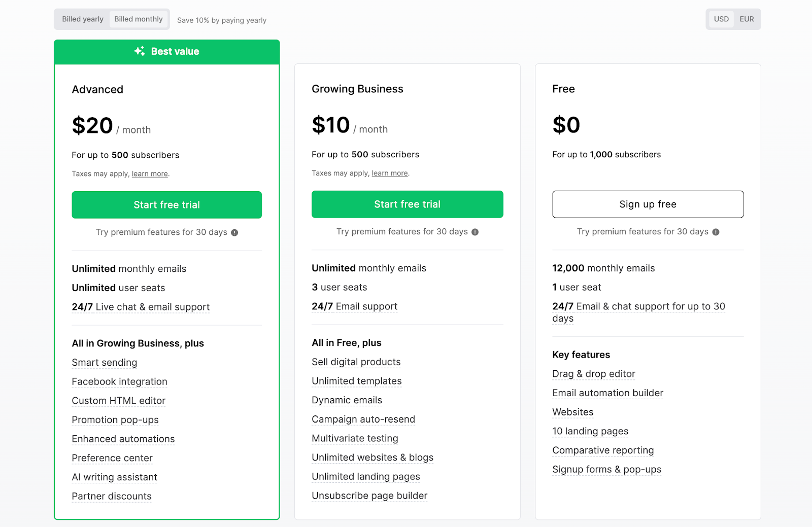This screenshot has width=812, height=527.
Task: Open the AI writing assistant link
Action: click(x=114, y=477)
